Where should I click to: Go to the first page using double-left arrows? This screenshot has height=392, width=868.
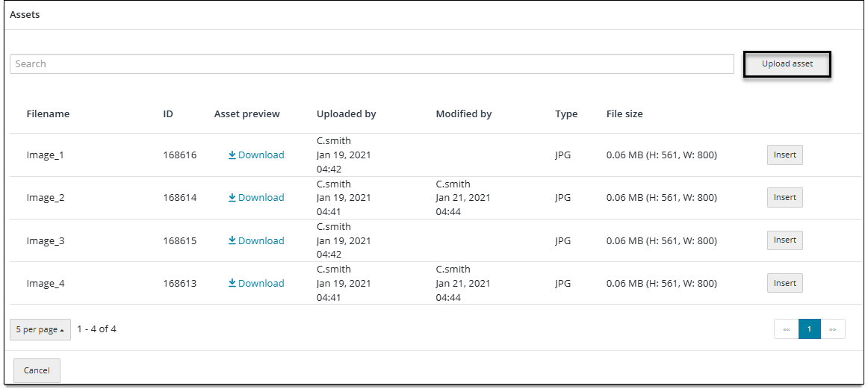pyautogui.click(x=786, y=329)
